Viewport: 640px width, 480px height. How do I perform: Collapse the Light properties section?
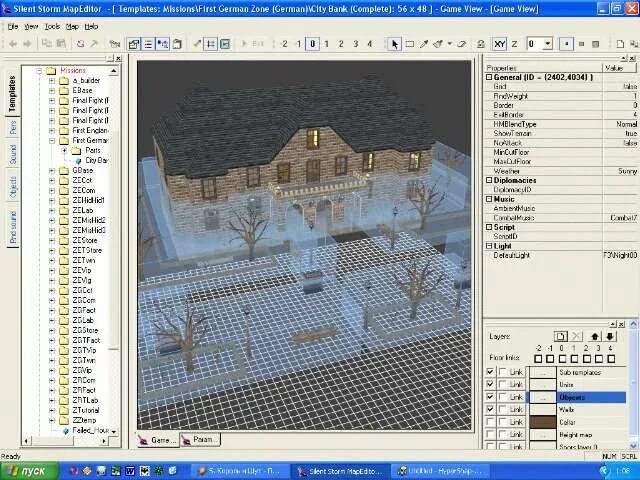click(489, 246)
